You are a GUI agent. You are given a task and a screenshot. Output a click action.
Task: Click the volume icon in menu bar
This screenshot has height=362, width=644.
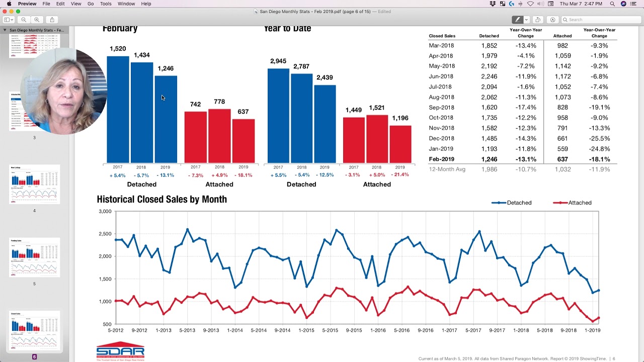540,4
